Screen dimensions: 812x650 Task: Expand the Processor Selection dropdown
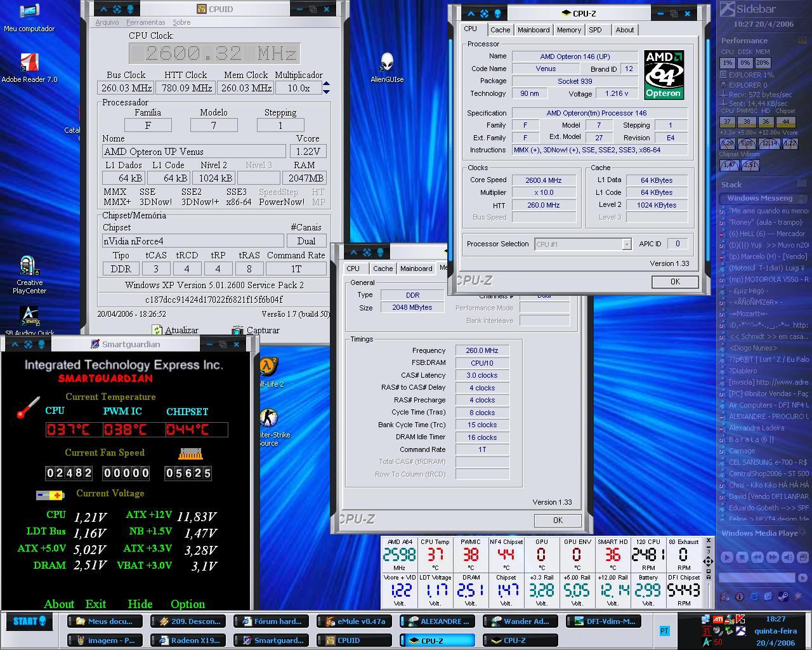pyautogui.click(x=627, y=244)
